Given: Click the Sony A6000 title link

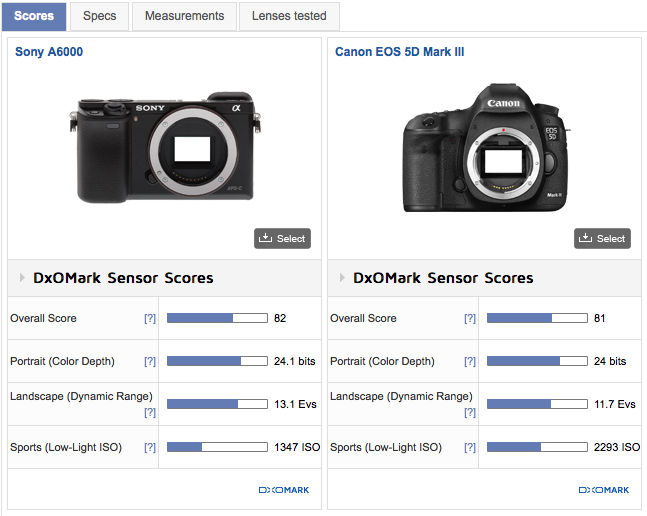Looking at the screenshot, I should [49, 52].
